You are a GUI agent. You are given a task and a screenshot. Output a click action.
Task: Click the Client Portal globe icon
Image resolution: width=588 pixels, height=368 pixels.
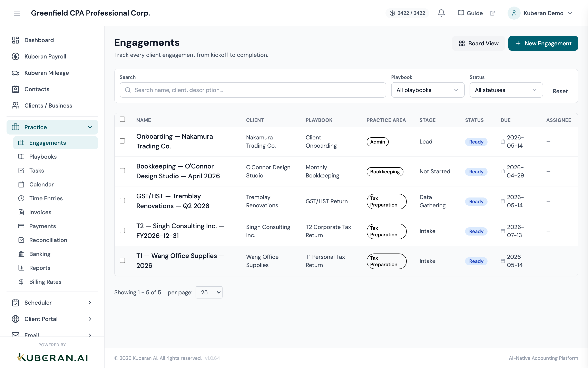[x=16, y=319]
